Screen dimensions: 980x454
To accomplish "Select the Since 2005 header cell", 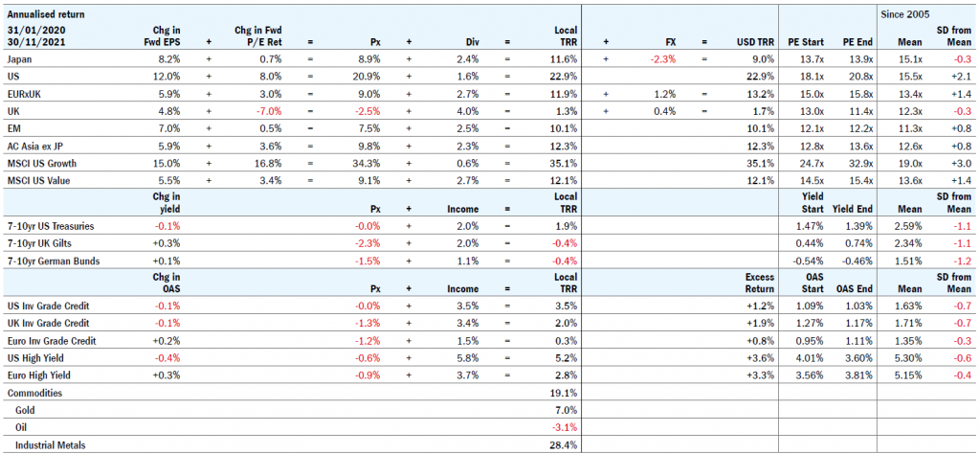I will tap(905, 14).
